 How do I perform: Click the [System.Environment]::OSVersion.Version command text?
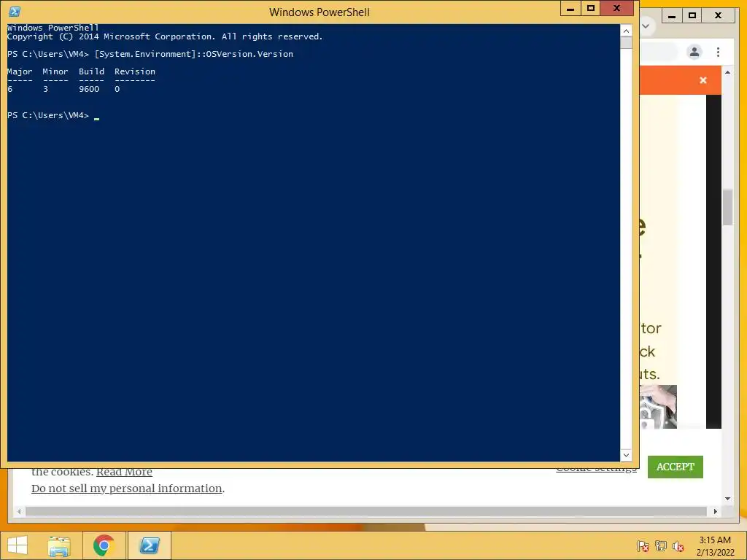click(194, 54)
